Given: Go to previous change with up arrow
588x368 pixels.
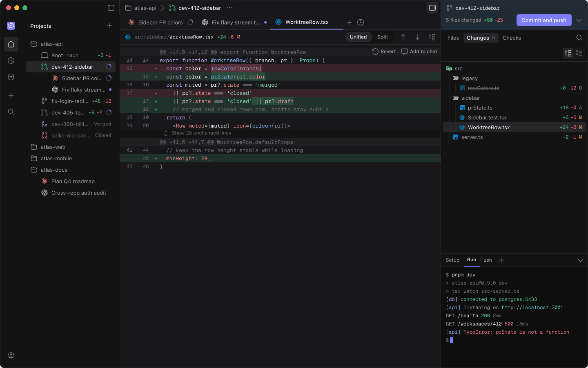Looking at the screenshot, I should pos(403,37).
